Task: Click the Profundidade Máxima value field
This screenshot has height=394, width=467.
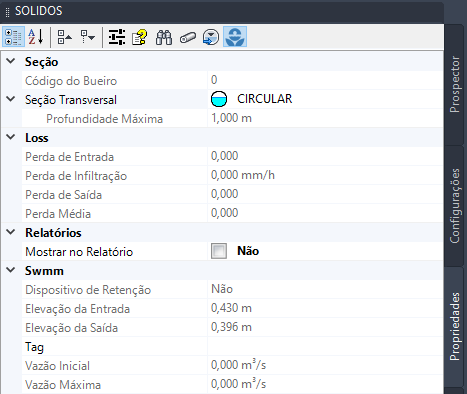Action: point(325,118)
